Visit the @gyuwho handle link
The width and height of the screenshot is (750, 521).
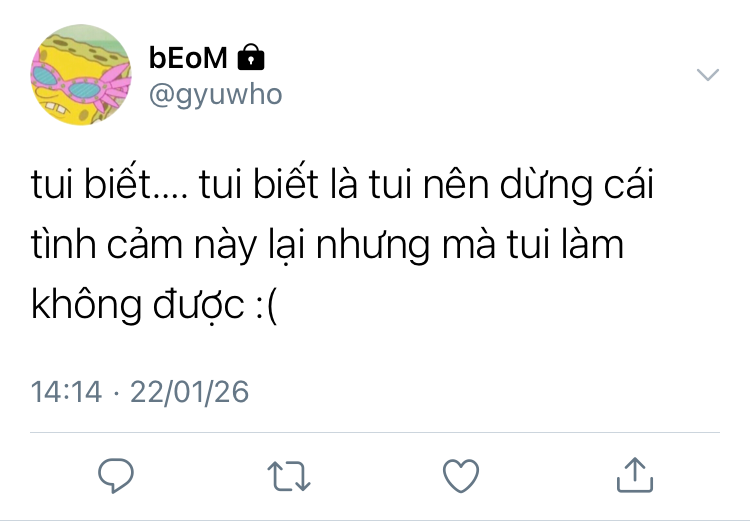click(215, 95)
